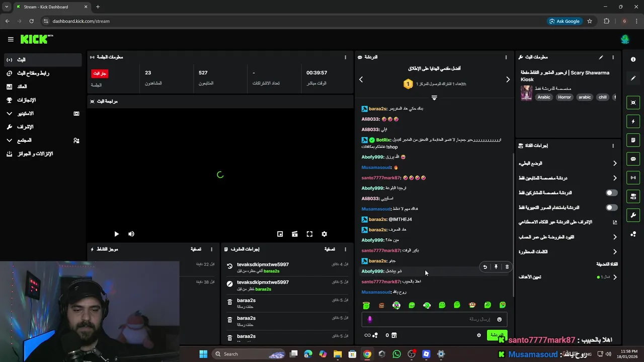The width and height of the screenshot is (644, 362).
Task: Open the Moderation sidebar item
Action: pyautogui.click(x=42, y=127)
